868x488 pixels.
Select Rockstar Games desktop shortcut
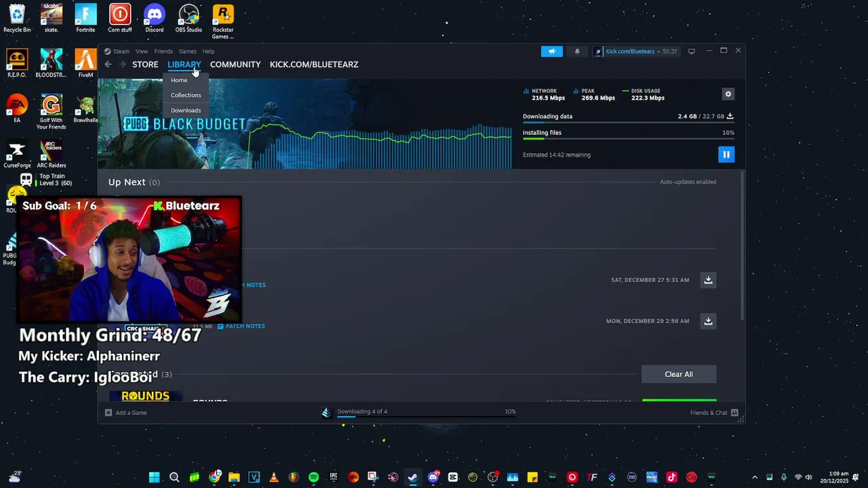coord(223,21)
